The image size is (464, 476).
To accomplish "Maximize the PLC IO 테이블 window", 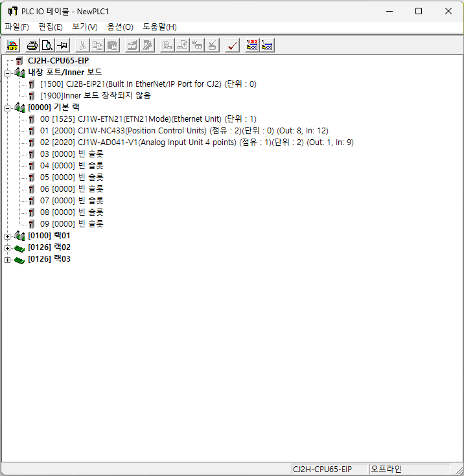I will pos(419,11).
